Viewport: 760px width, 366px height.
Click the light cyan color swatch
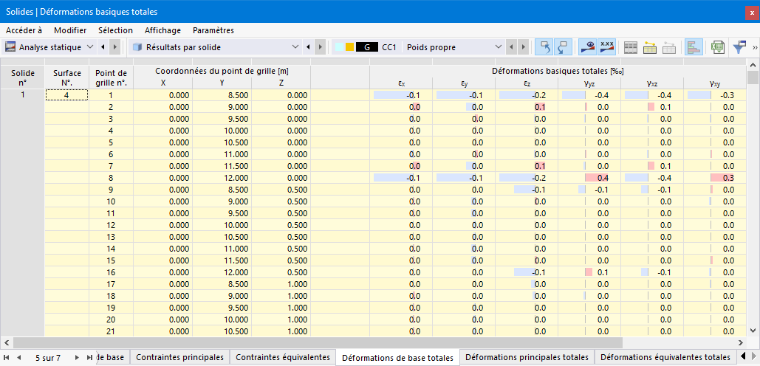click(339, 48)
